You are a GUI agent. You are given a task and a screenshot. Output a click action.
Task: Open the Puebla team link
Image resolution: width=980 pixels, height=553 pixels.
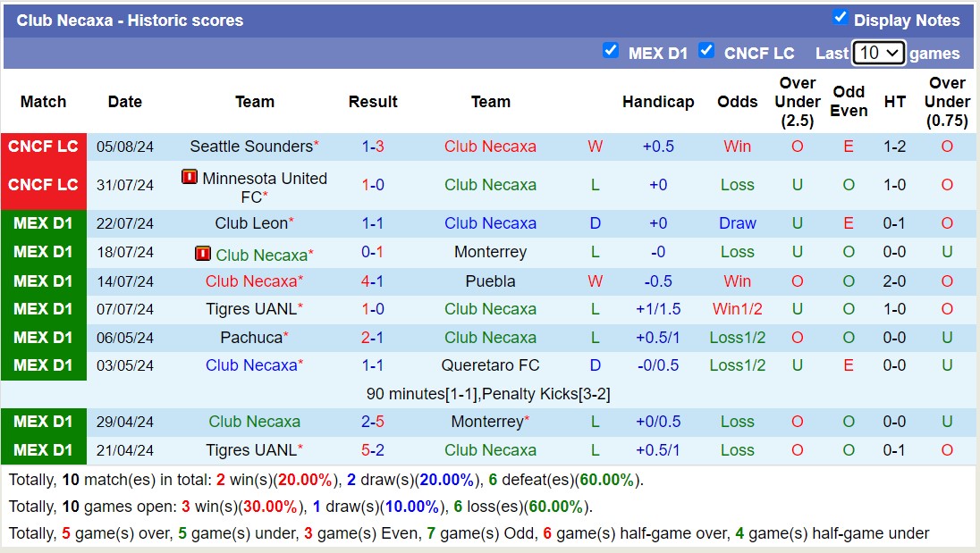pos(490,281)
